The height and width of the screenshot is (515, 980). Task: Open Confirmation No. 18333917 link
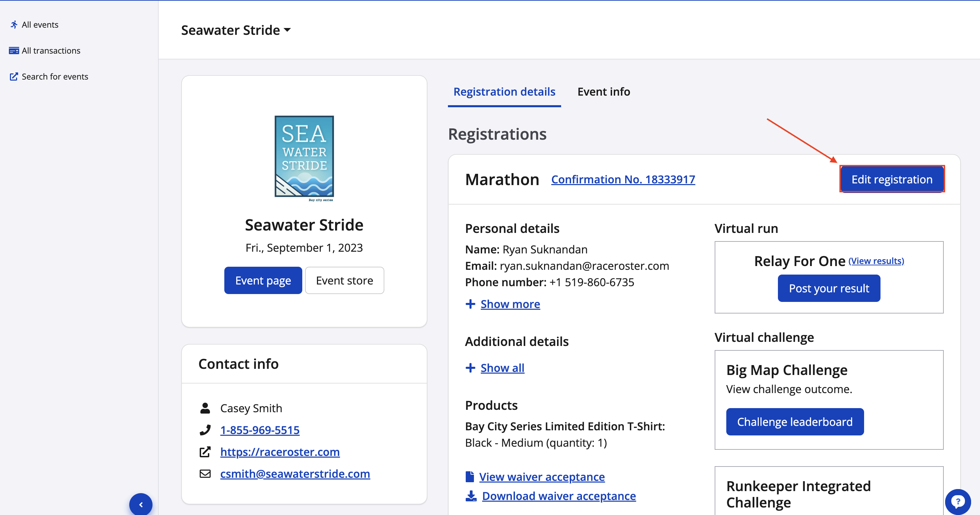[x=623, y=179]
